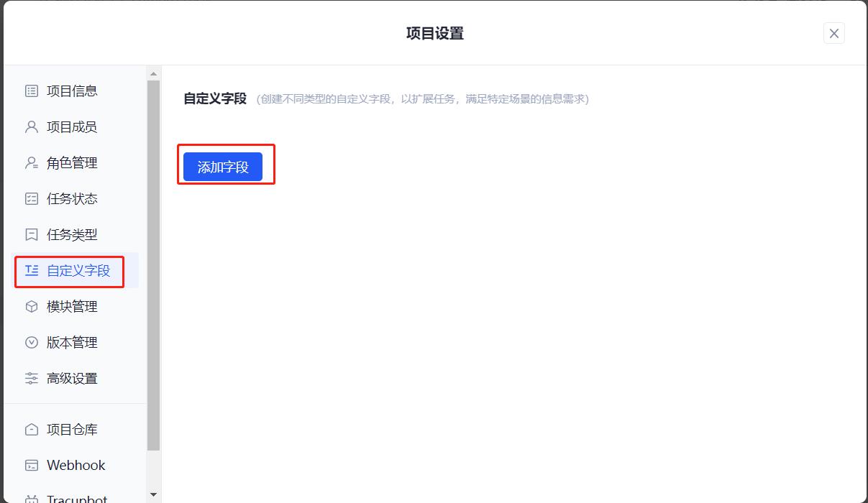Click the 任务状态 status icon
The width and height of the screenshot is (868, 503).
(31, 198)
